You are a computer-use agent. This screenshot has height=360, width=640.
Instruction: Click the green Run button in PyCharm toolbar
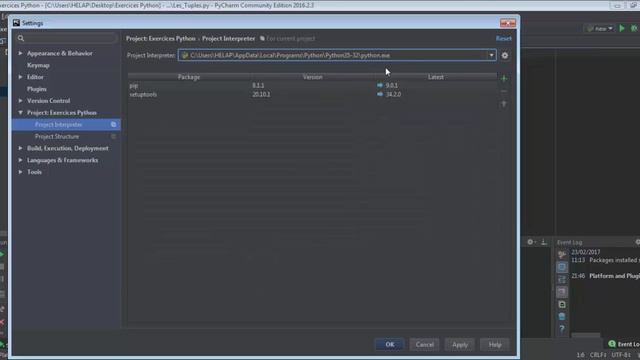point(622,28)
